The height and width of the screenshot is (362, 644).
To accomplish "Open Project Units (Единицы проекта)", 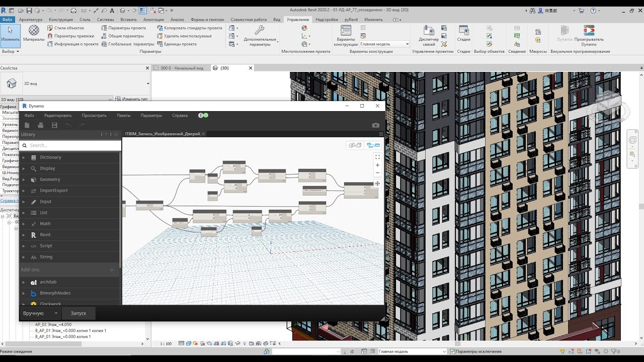I will [177, 44].
